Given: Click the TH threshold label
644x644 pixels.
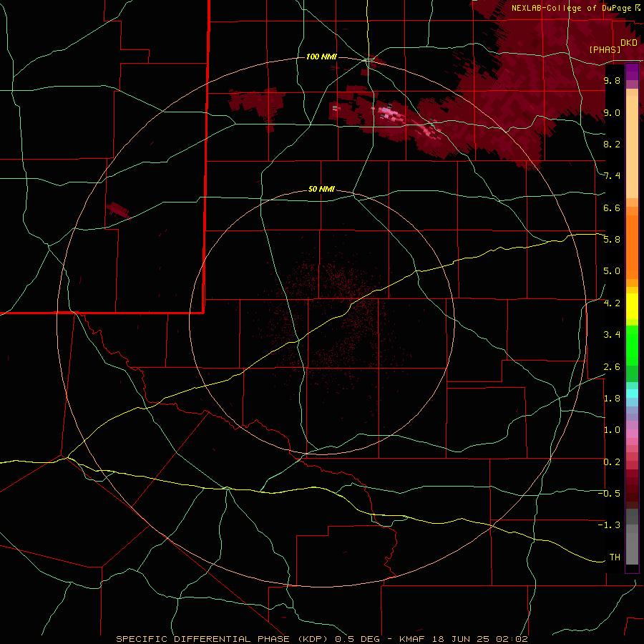Looking at the screenshot, I should (615, 557).
